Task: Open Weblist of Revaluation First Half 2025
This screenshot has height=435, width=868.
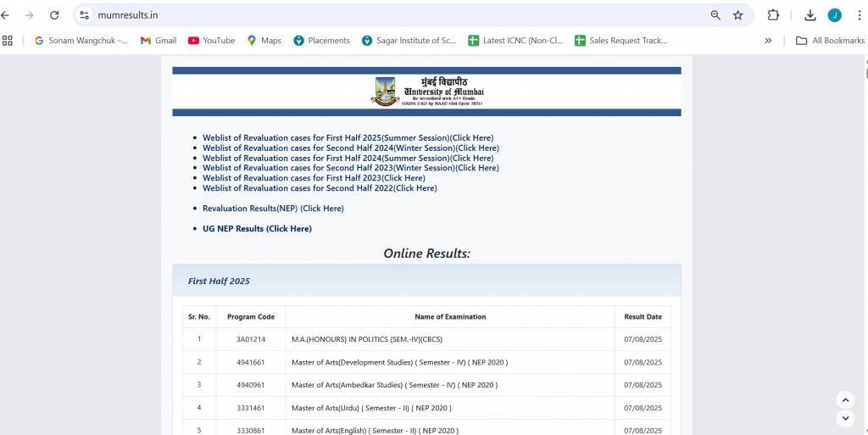Action: (x=348, y=137)
